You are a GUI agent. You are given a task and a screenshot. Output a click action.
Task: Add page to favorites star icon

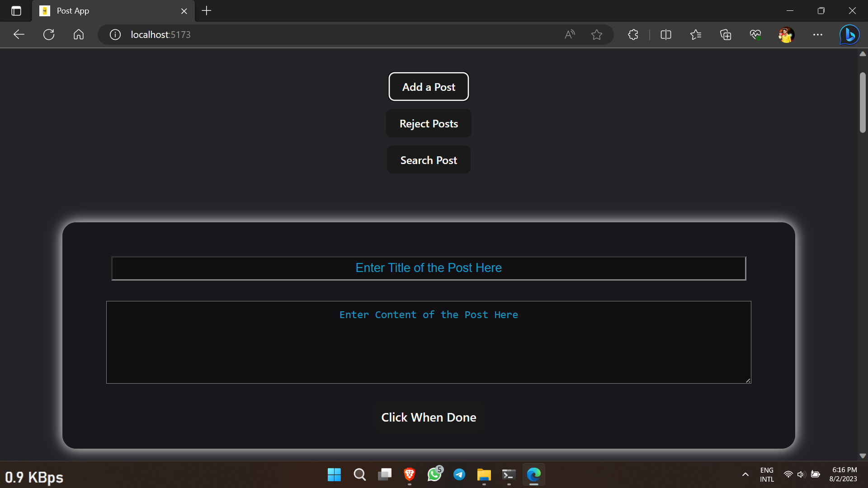[597, 34]
